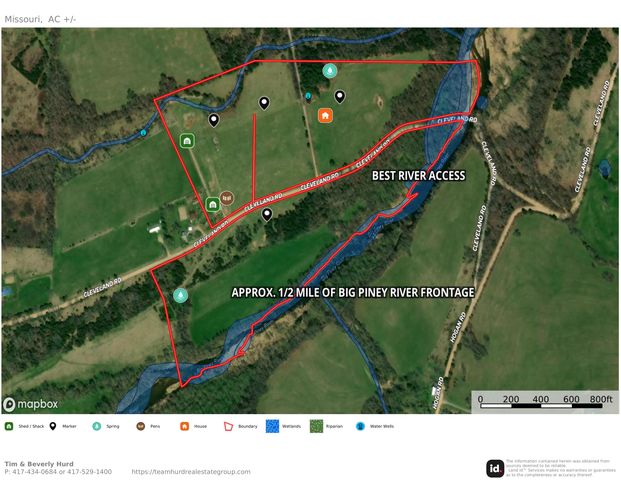Click the Wetlands swatch in the legend
The width and height of the screenshot is (621, 480).
(x=272, y=426)
